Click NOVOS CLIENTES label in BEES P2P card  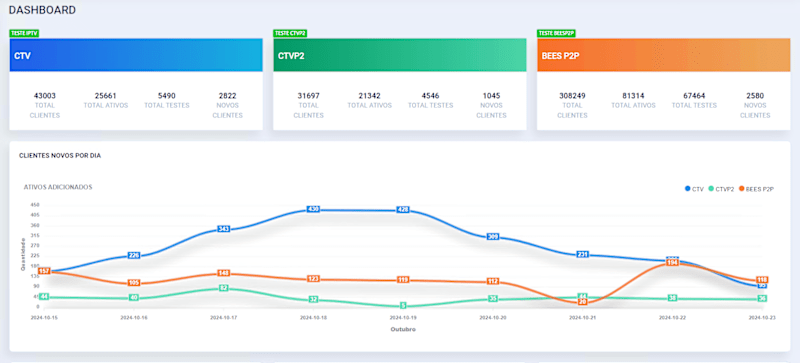point(755,110)
